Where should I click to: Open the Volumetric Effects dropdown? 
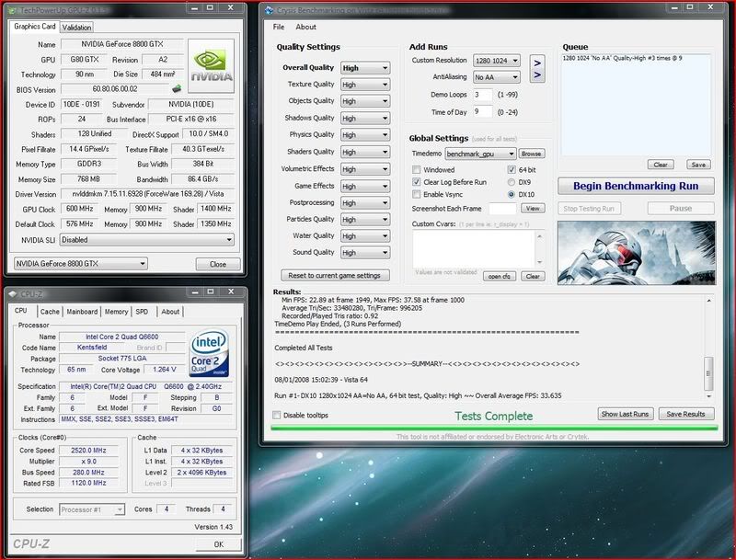365,169
